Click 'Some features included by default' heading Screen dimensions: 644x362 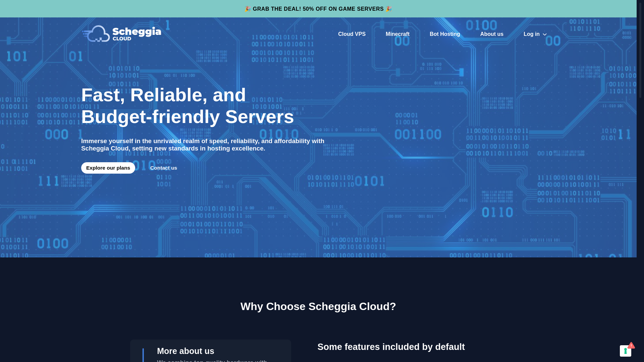point(391,347)
